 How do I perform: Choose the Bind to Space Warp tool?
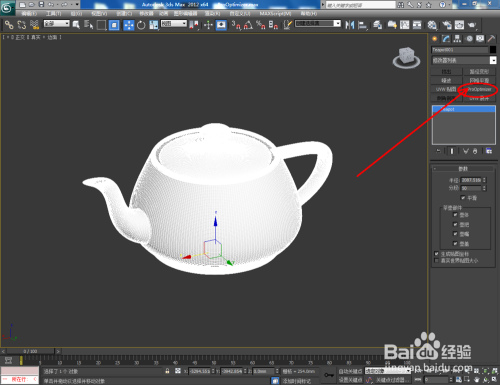pos(34,25)
